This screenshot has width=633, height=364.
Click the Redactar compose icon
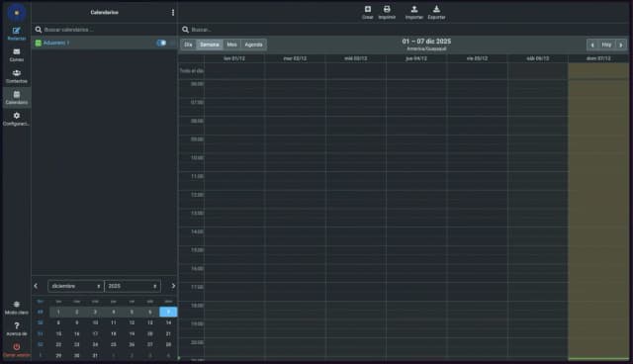16,31
